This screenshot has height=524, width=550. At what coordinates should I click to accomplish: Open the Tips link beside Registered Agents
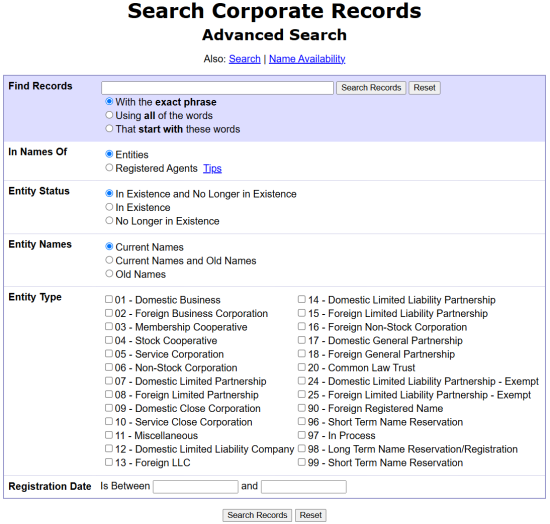212,168
